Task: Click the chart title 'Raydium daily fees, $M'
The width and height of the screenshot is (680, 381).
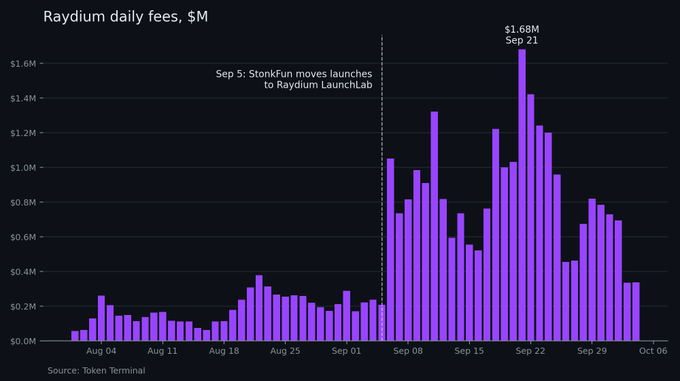Action: [125, 17]
